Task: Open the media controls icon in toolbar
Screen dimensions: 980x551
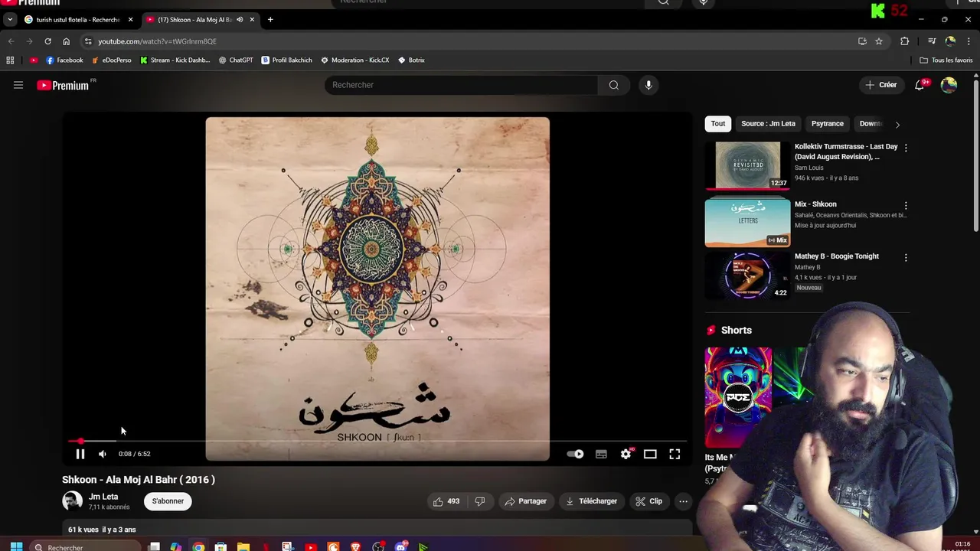Action: point(932,41)
